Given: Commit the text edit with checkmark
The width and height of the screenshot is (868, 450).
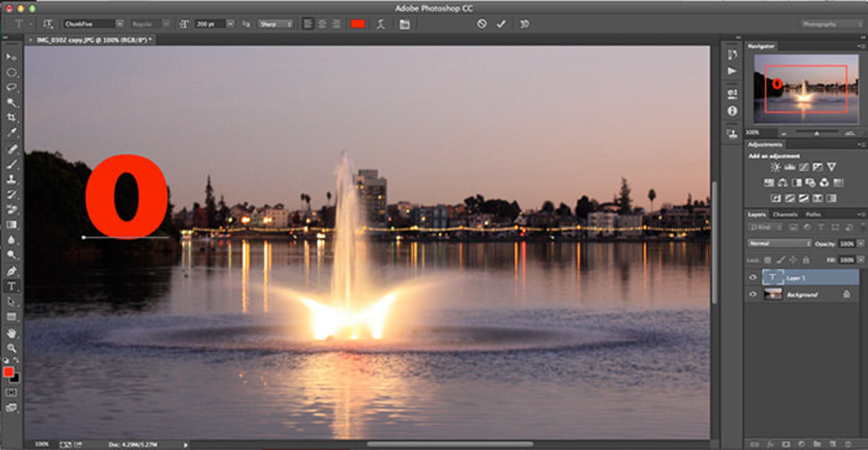Looking at the screenshot, I should [501, 24].
